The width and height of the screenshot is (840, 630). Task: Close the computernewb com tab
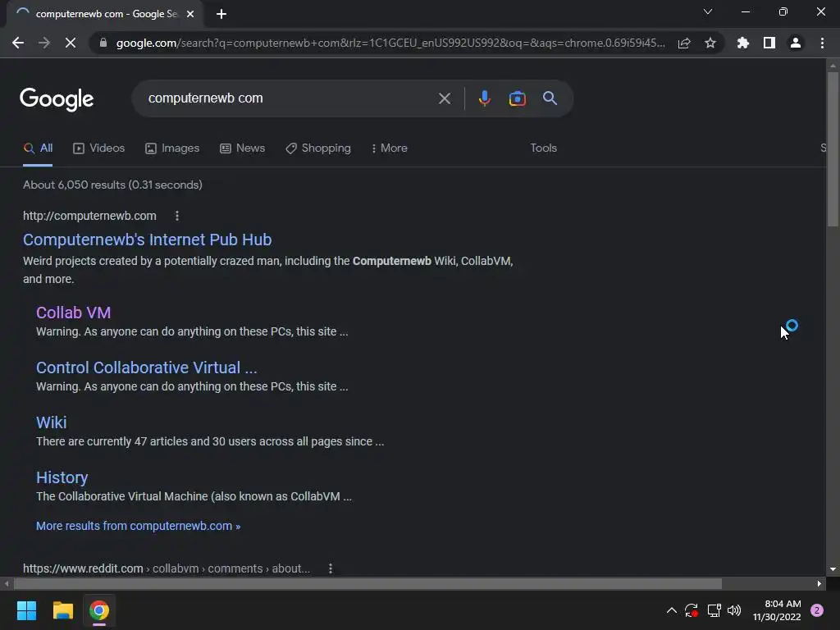[190, 14]
